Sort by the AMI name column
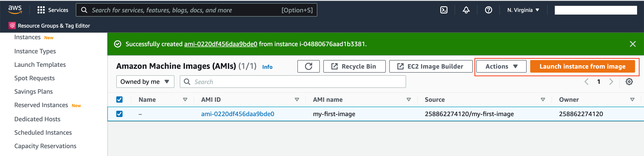Viewport: 644px width, 156px height. point(328,100)
